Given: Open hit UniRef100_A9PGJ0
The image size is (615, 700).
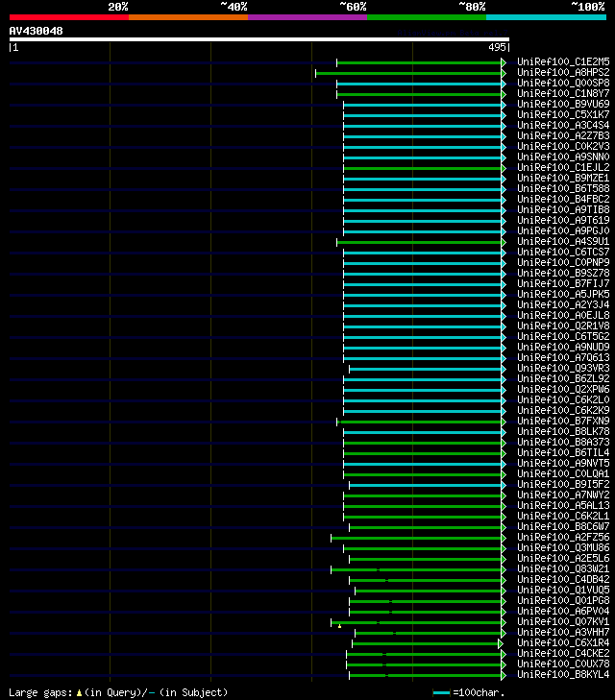Looking at the screenshot, I should (x=563, y=230).
